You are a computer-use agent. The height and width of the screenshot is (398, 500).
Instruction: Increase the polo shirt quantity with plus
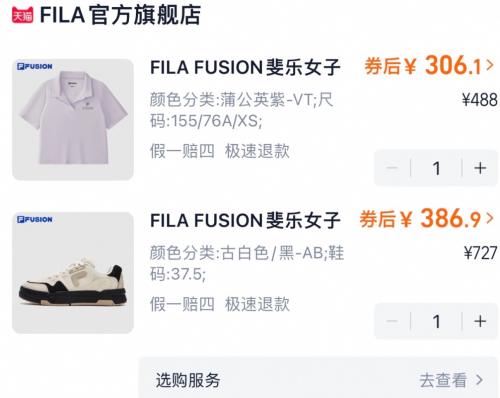coord(480,168)
